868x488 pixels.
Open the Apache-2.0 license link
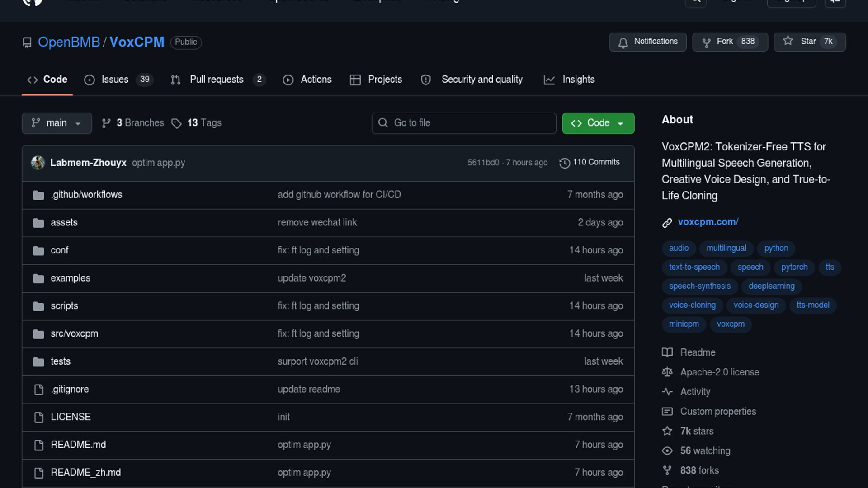[x=719, y=372]
